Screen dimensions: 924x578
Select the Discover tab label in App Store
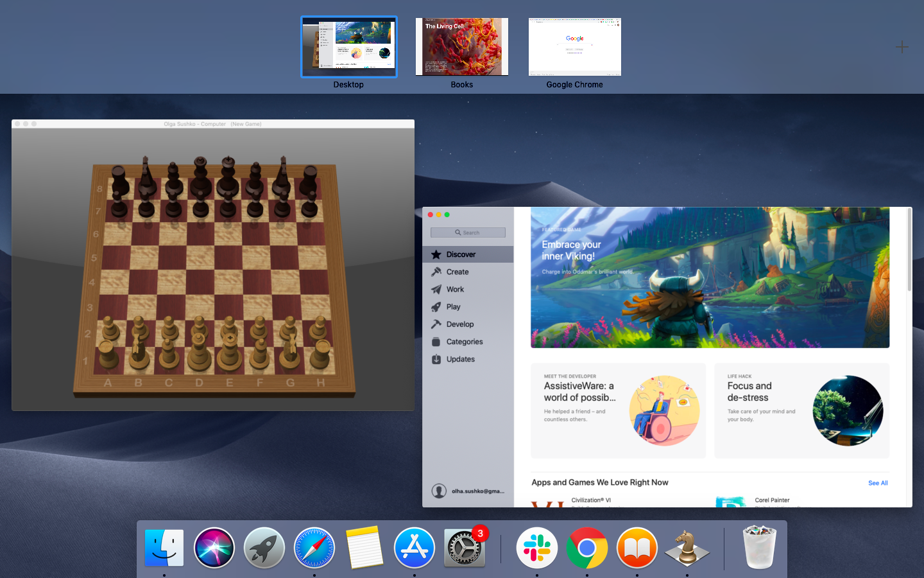[x=461, y=254]
